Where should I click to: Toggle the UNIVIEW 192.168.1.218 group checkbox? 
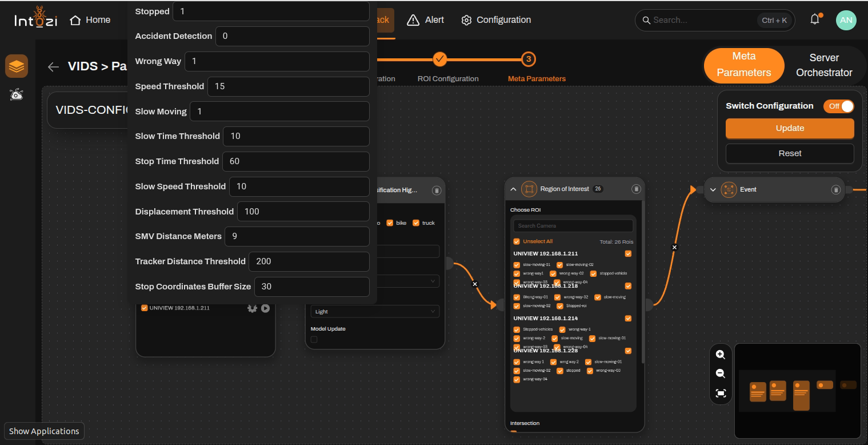point(628,286)
